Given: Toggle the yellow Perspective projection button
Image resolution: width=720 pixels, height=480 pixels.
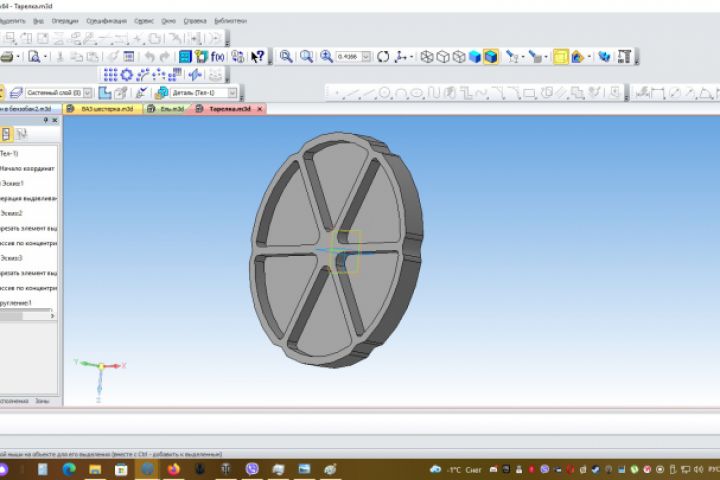Looking at the screenshot, I should pyautogui.click(x=561, y=57).
